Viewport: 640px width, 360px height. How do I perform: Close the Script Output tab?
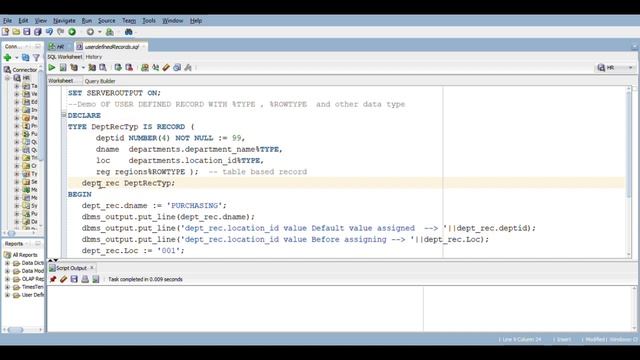[x=92, y=268]
